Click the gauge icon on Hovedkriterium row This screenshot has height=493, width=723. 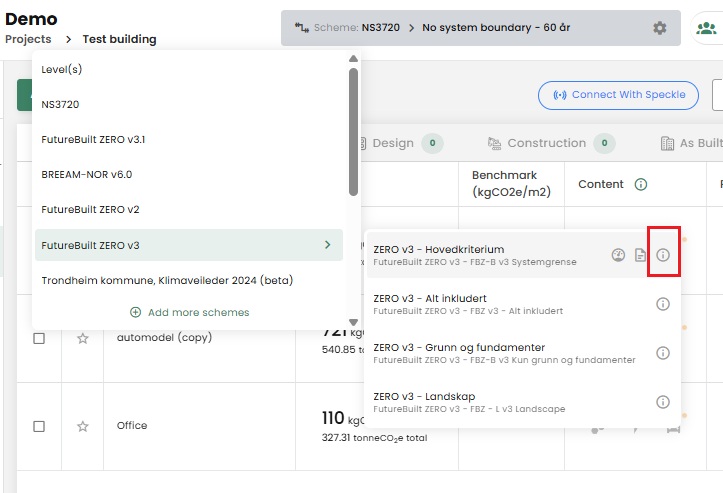pos(618,255)
